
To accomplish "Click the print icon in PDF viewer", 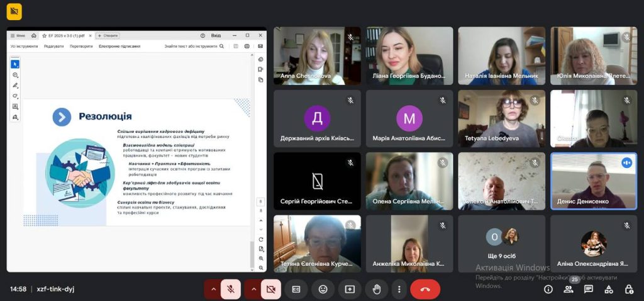I will 247,46.
